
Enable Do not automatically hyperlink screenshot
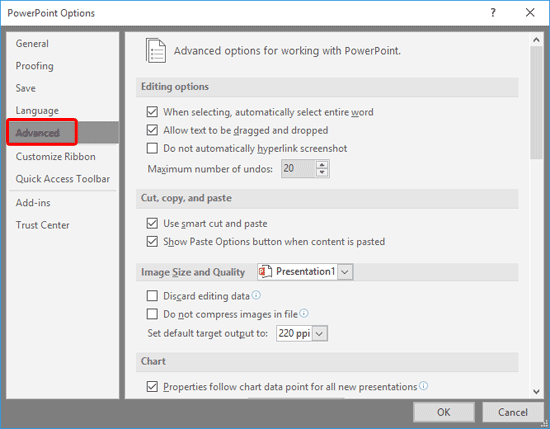tap(152, 148)
